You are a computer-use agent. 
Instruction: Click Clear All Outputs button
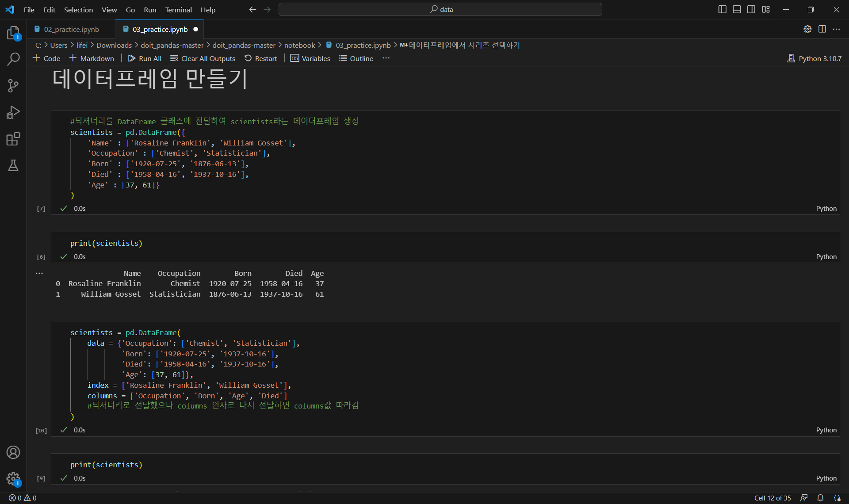point(203,58)
